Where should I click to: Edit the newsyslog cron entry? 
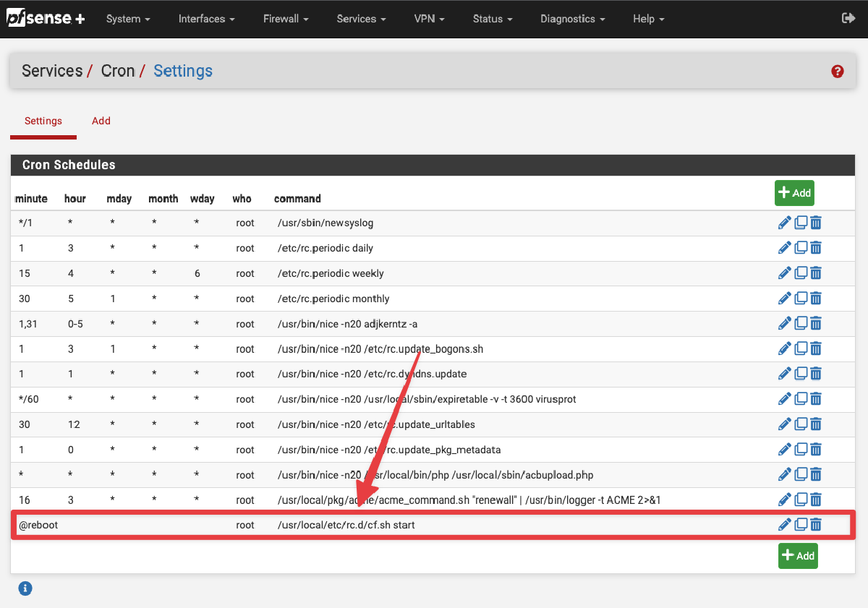(x=784, y=223)
